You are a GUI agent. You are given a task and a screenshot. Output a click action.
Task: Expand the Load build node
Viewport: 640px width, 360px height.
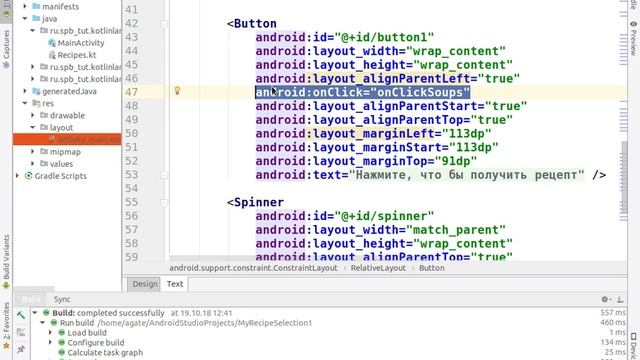51,333
